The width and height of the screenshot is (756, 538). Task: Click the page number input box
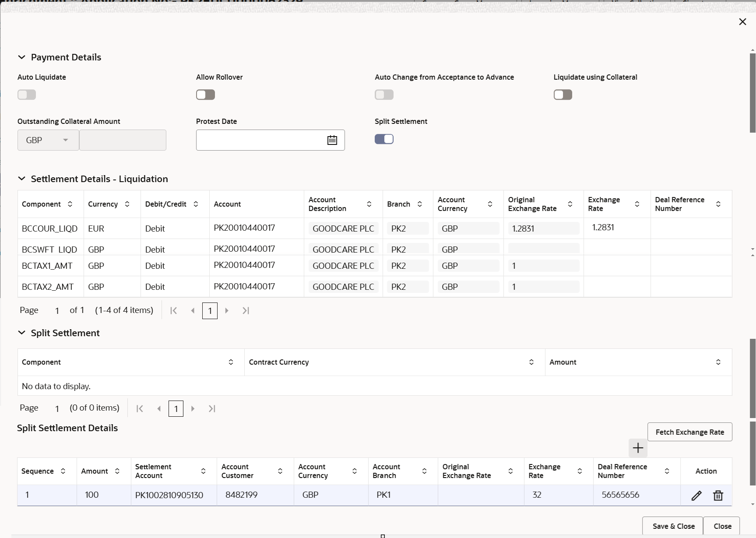210,310
